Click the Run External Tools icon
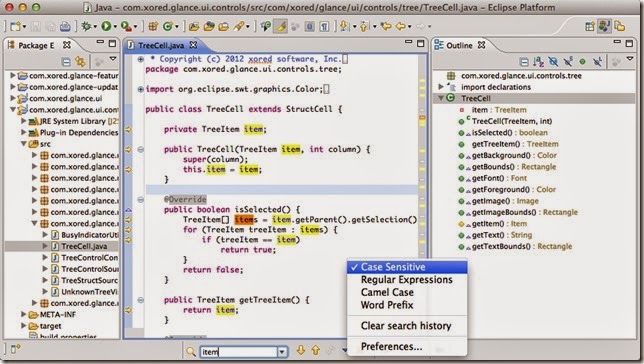644x364 pixels. 126,27
